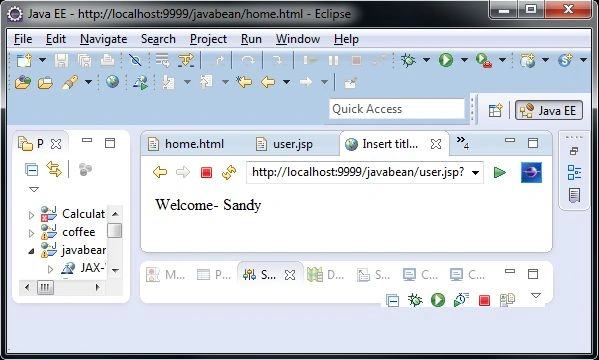Close the Insert title browser tab
The width and height of the screenshot is (599, 360).
click(x=436, y=144)
